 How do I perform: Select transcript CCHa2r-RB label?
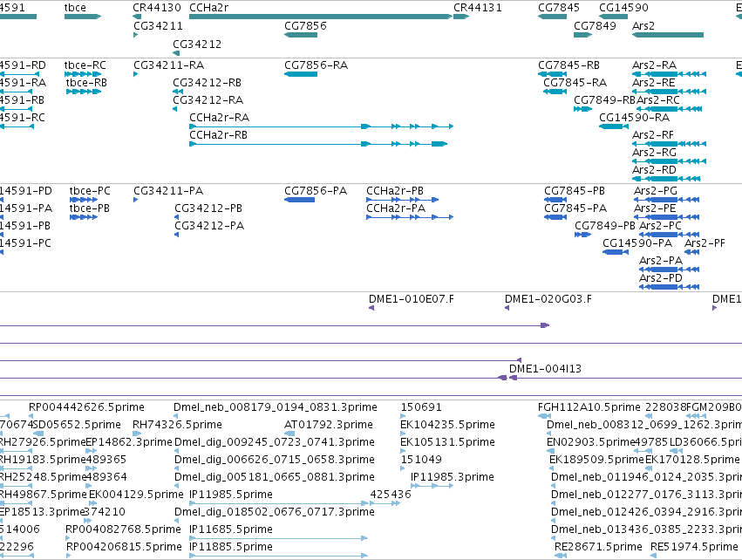click(218, 135)
